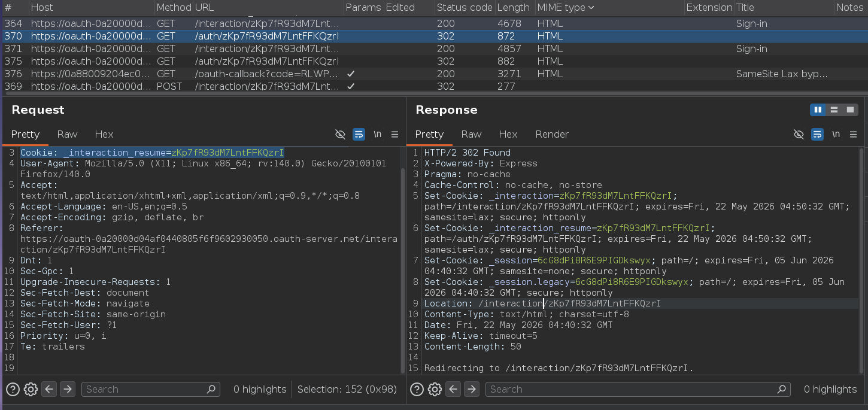The image size is (868, 410).
Task: Select history row 364 Sign-in request
Action: click(x=434, y=24)
